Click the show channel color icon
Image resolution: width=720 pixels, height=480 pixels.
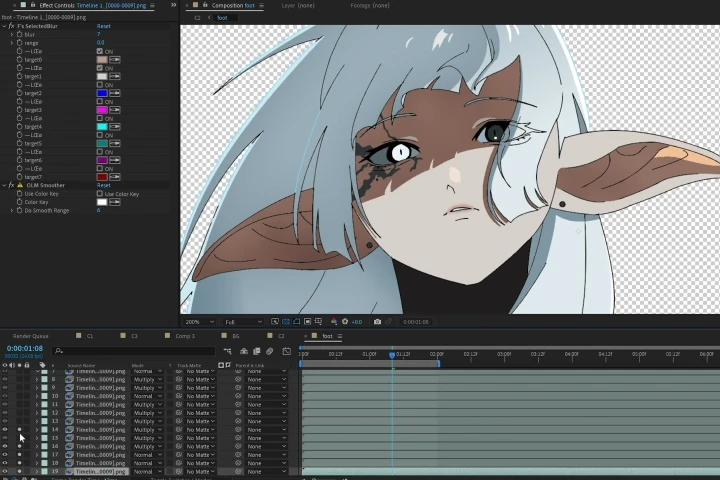334,322
